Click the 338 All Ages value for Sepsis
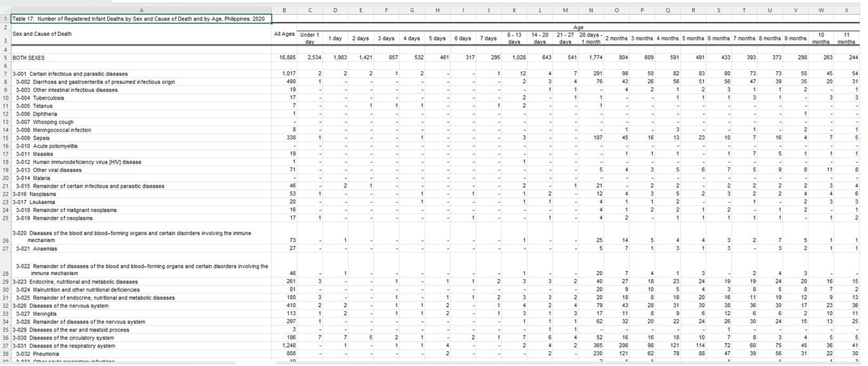Viewport: 868px width, 366px height. [291, 138]
